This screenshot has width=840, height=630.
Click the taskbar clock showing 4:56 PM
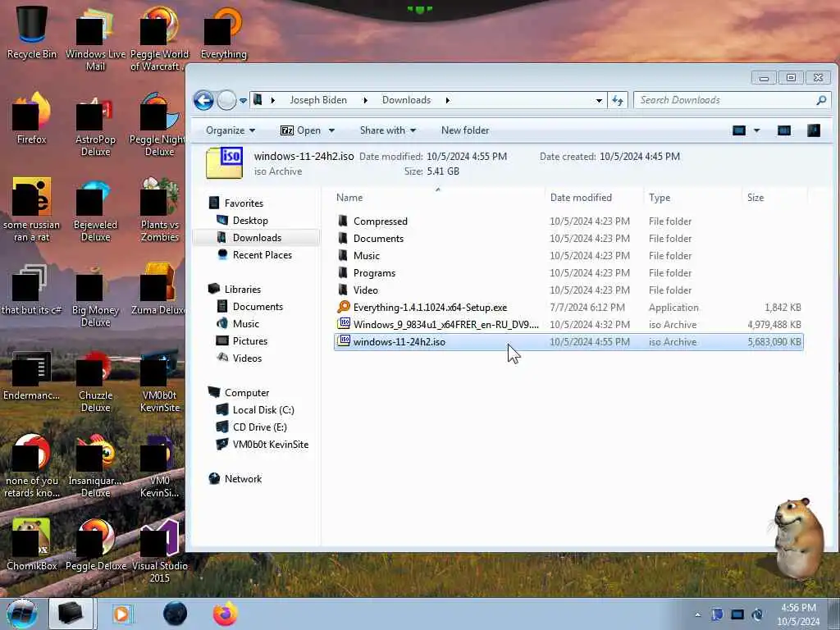pos(798,614)
